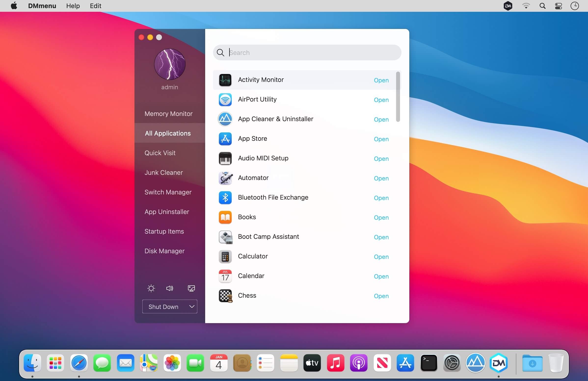Open the Edit menu
588x381 pixels.
click(95, 6)
